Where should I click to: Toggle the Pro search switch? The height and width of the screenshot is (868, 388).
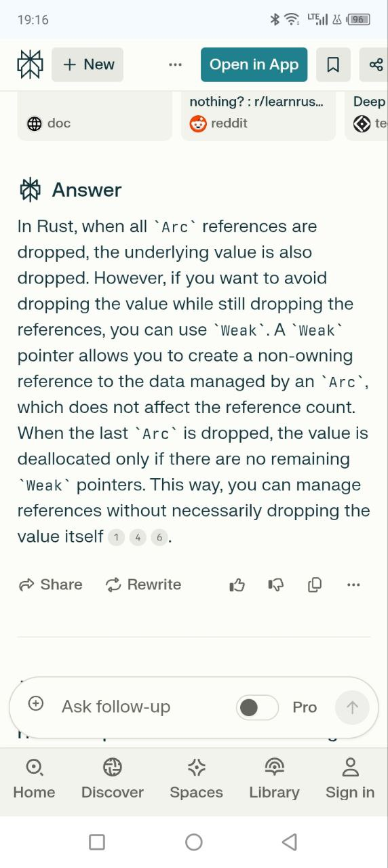(257, 707)
